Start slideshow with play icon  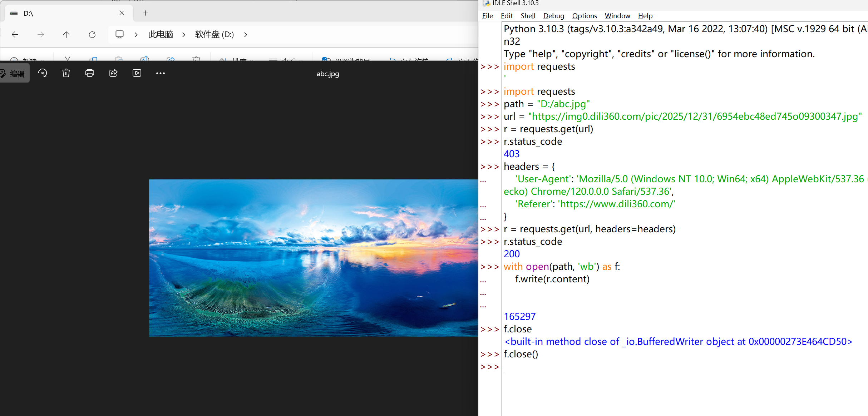pos(137,73)
